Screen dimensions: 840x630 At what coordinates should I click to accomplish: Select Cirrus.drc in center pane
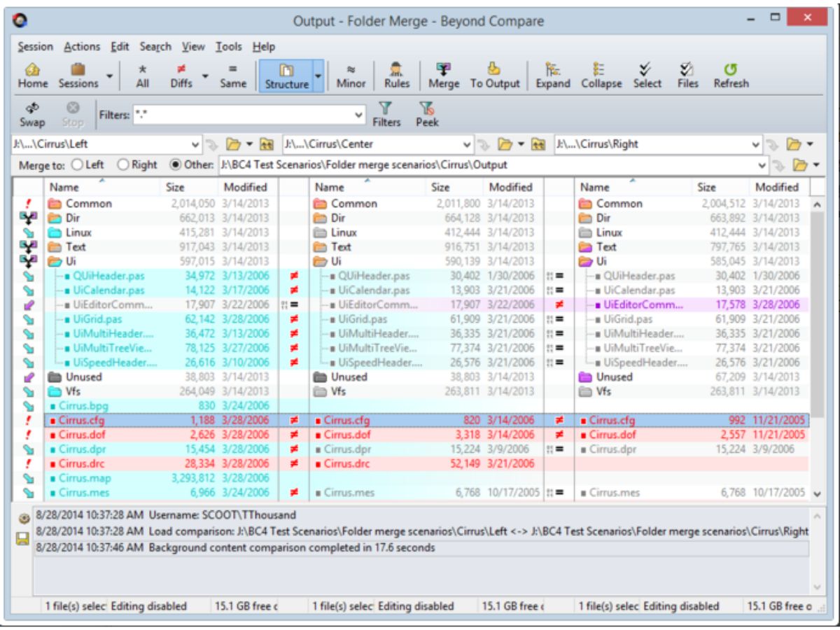click(x=426, y=463)
